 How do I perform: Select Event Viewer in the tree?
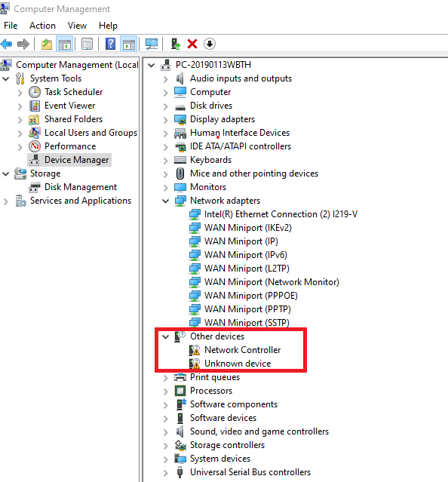pos(69,106)
